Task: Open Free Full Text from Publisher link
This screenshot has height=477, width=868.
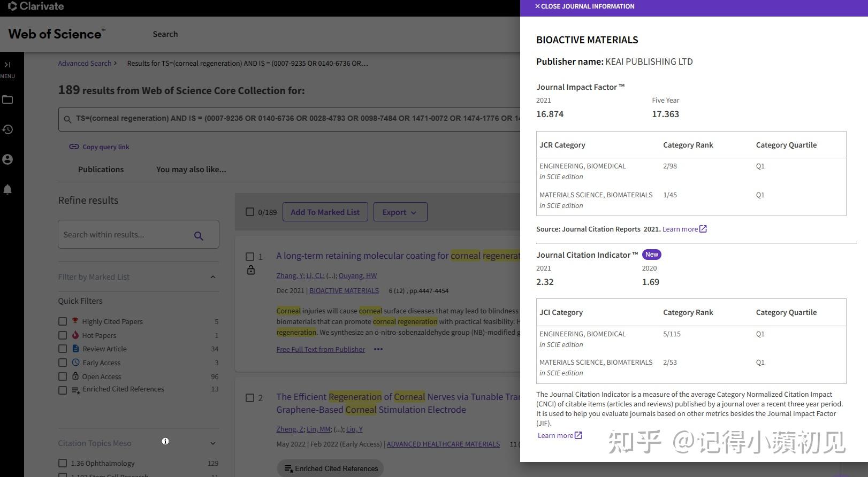Action: pos(321,349)
